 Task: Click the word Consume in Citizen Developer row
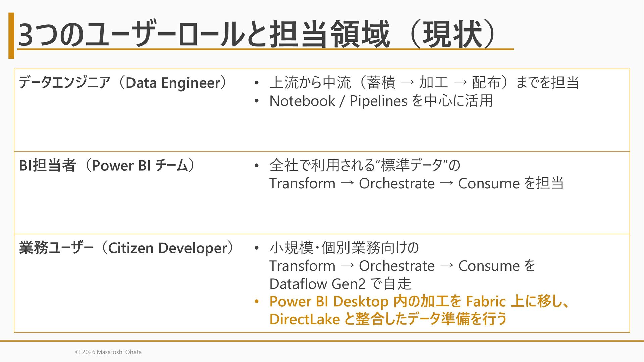coord(489,266)
